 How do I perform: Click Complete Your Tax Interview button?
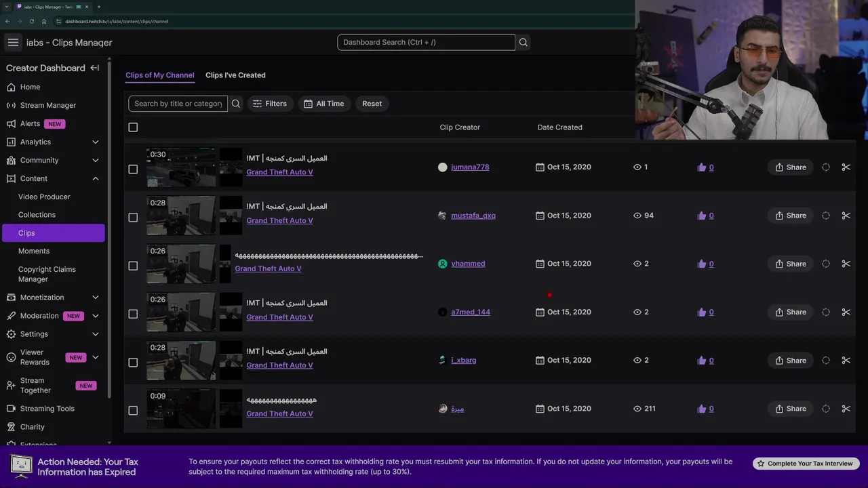click(806, 464)
